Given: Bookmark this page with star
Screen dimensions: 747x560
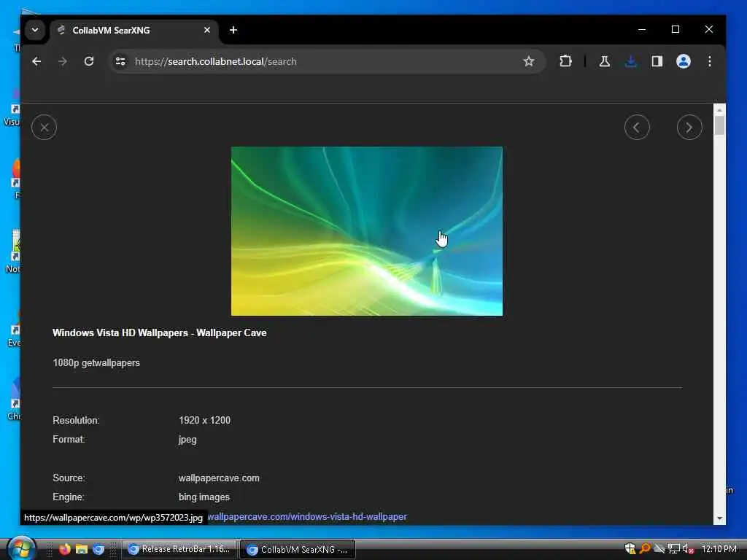Looking at the screenshot, I should [x=528, y=61].
